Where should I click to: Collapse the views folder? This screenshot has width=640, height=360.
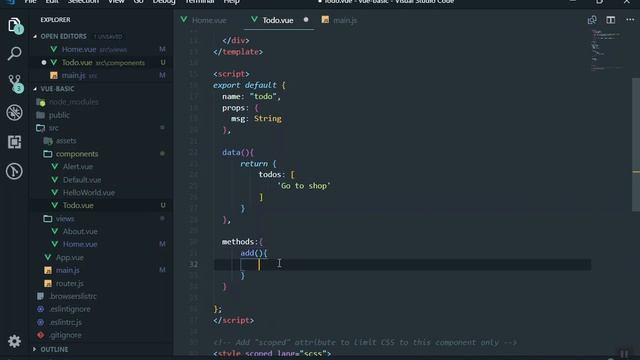pos(65,219)
